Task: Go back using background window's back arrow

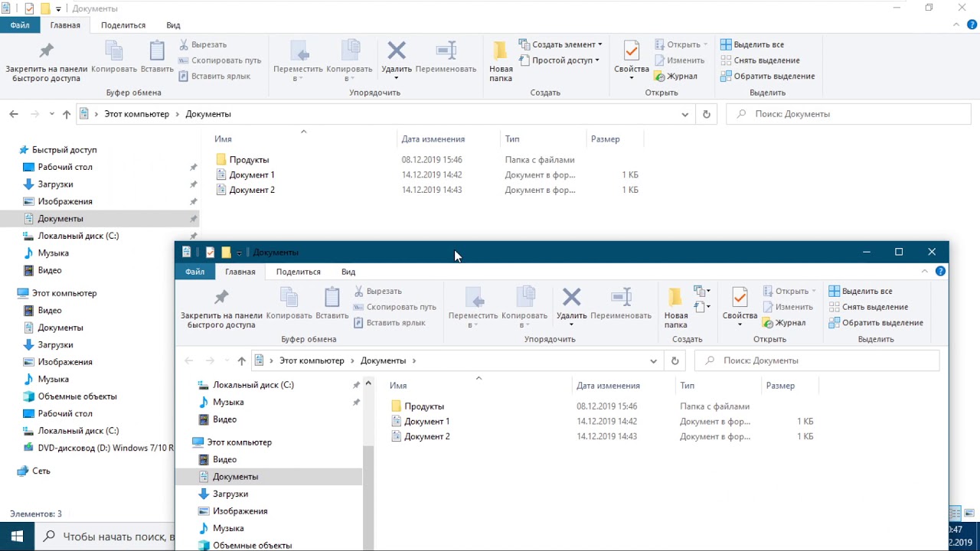Action: click(14, 114)
